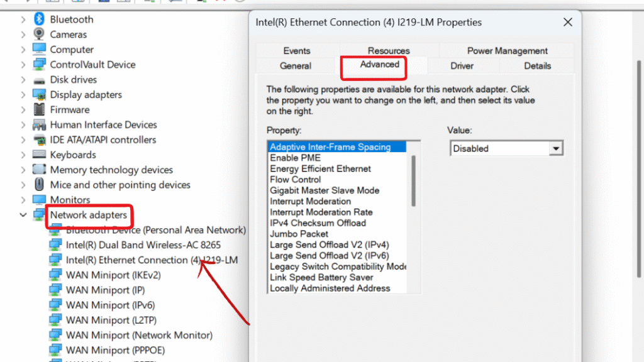The image size is (644, 362).
Task: Expand the Keyboards node
Action: coord(23,155)
